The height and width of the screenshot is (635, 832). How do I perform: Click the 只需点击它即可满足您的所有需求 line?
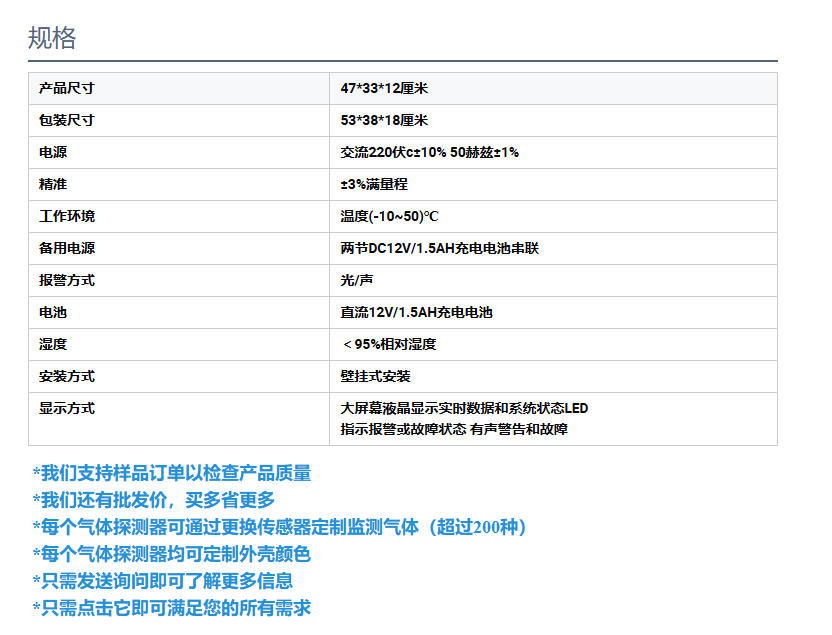(x=171, y=607)
